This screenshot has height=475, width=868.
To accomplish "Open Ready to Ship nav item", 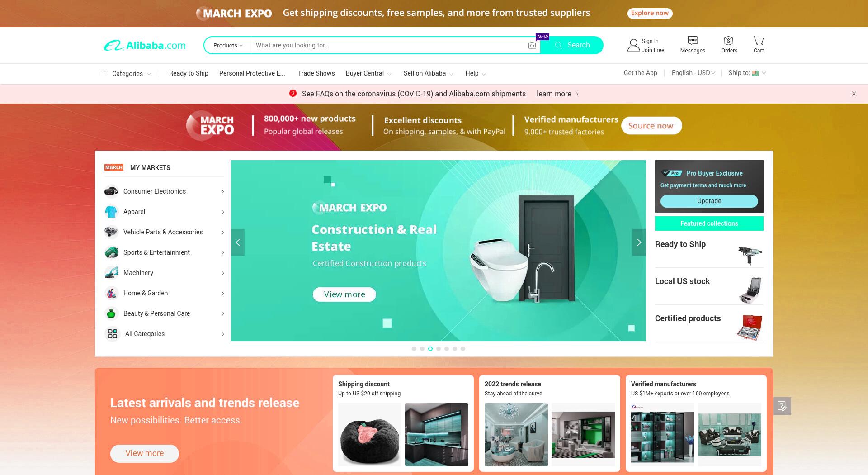I will (x=189, y=73).
